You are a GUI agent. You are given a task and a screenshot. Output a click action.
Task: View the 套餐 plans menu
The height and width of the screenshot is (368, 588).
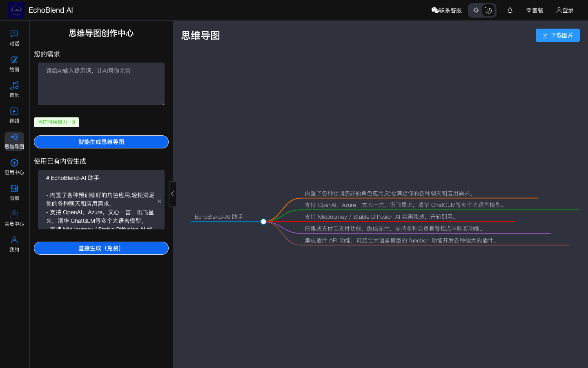(535, 10)
